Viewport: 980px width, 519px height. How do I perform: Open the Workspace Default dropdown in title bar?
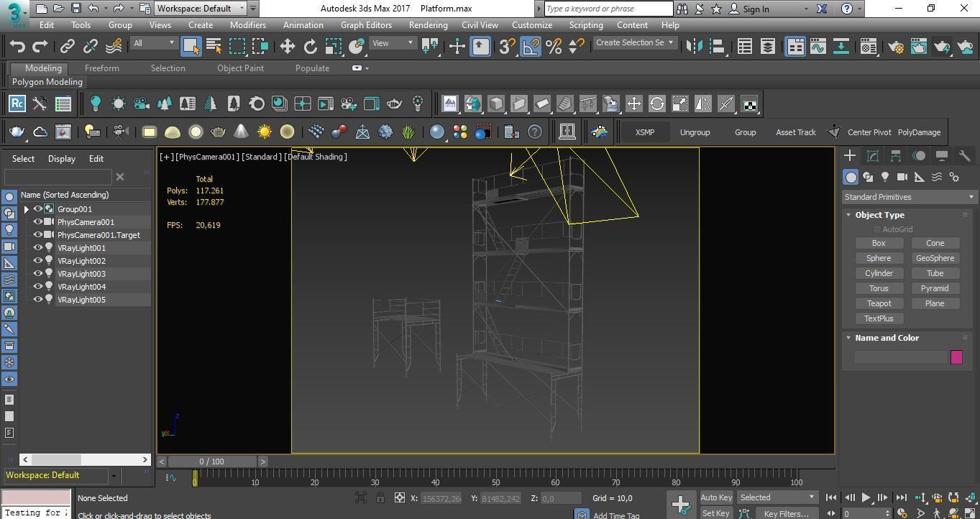tap(201, 9)
